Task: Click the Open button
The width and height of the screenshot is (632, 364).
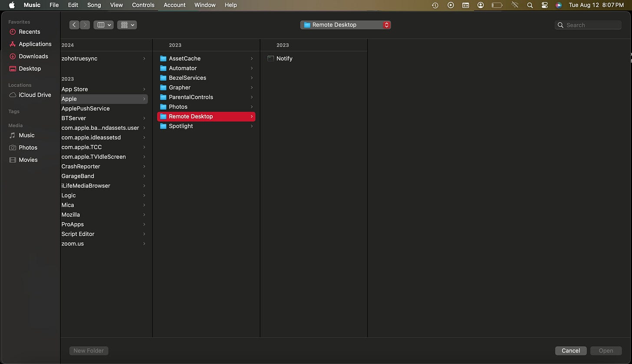Action: click(606, 351)
